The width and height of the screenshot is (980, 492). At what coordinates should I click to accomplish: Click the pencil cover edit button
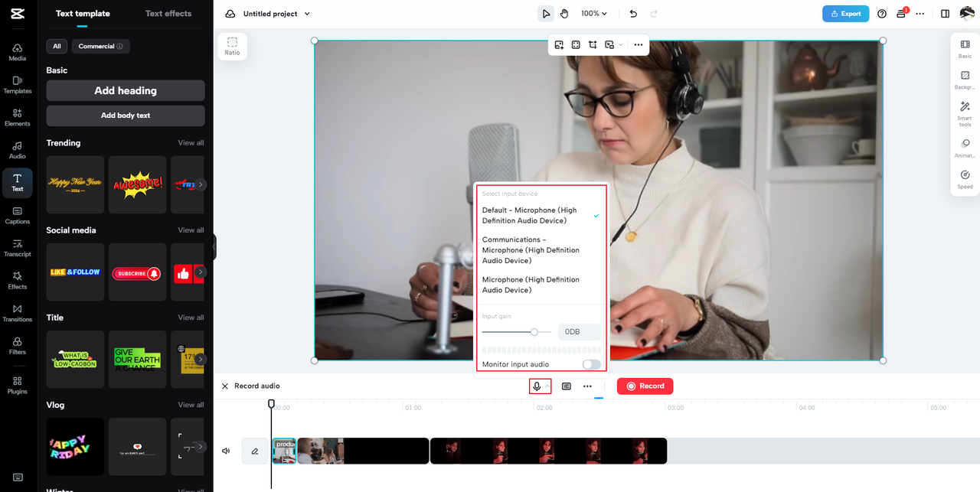pyautogui.click(x=255, y=451)
